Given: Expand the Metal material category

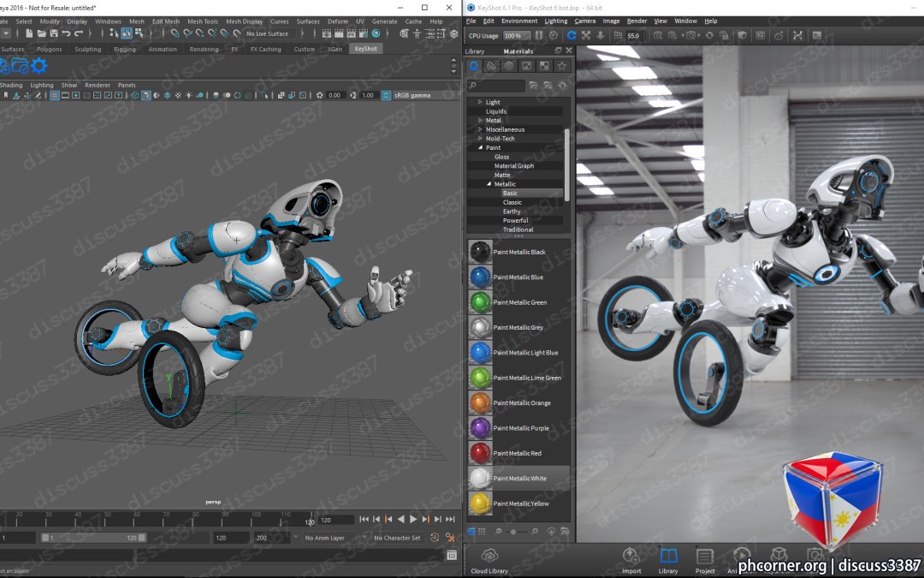Looking at the screenshot, I should point(480,121).
